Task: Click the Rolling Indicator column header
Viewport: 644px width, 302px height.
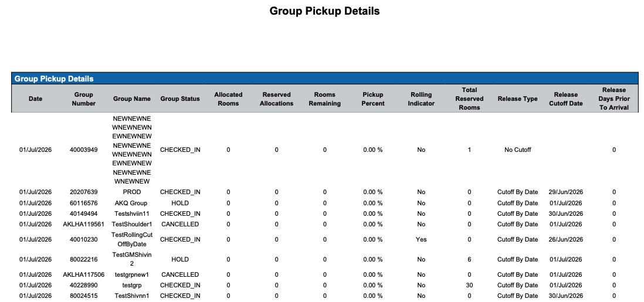Action: (421, 99)
